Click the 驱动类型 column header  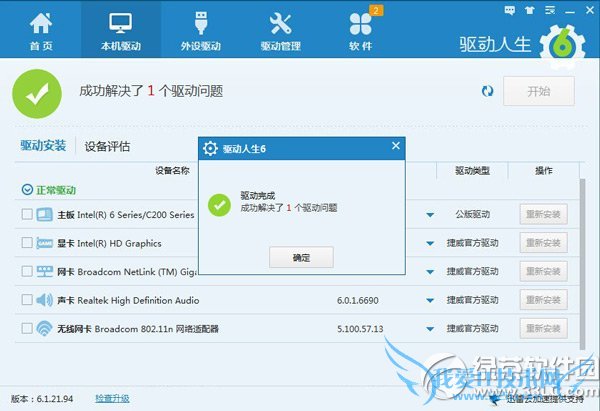473,171
